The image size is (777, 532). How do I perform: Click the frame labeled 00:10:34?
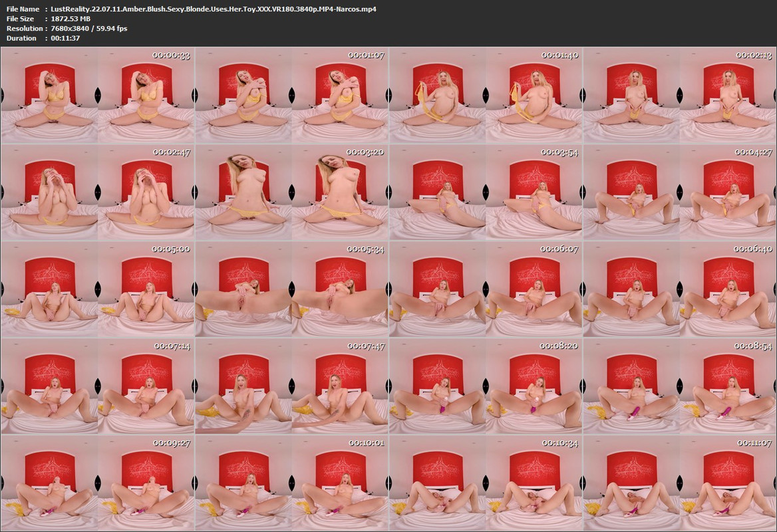pos(486,483)
